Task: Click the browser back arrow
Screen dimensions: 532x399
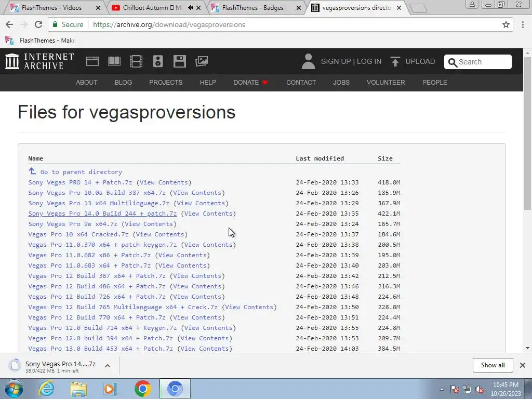Action: pos(9,24)
